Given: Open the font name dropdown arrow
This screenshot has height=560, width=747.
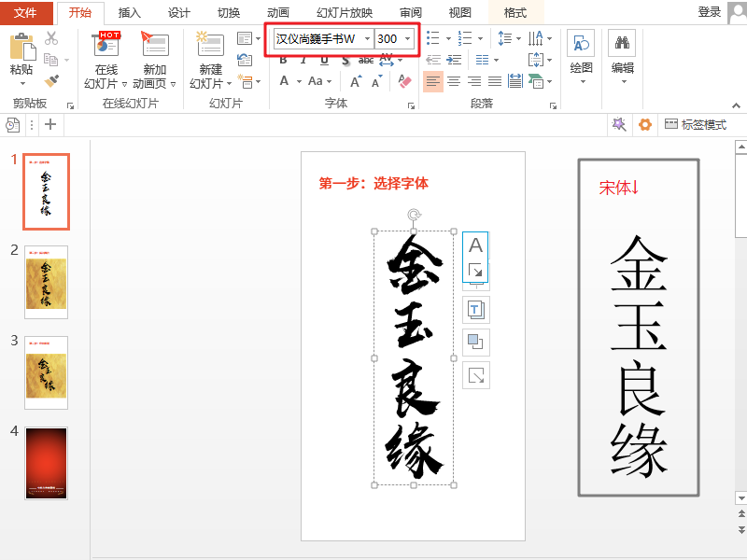Looking at the screenshot, I should [367, 38].
